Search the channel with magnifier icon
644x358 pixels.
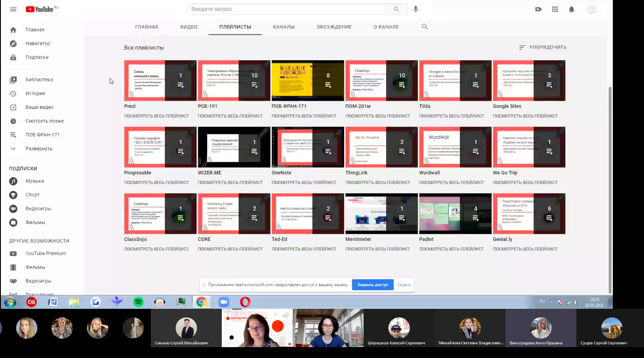click(425, 27)
